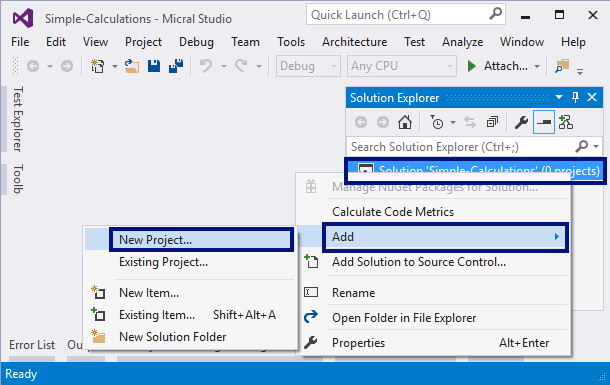
Task: Open the Team menu
Action: click(x=245, y=42)
